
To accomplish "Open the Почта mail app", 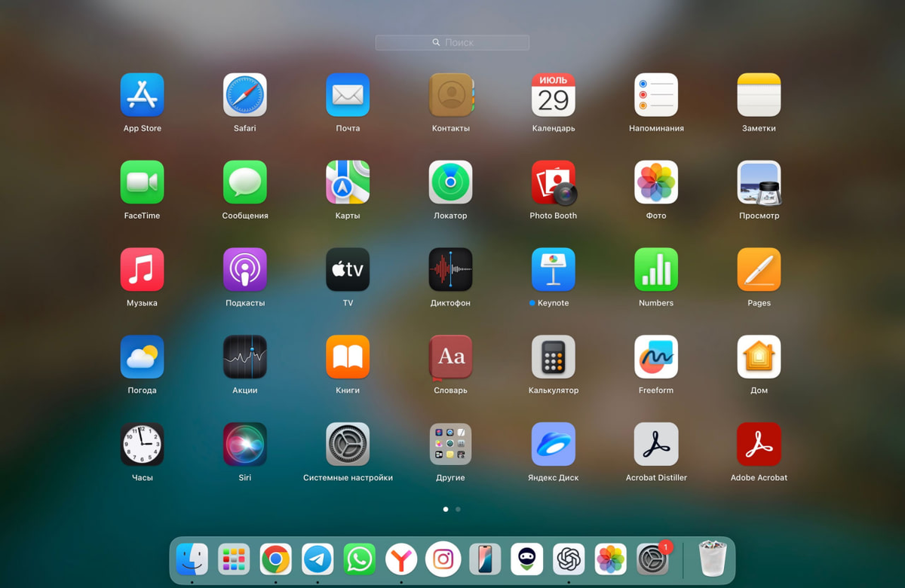I will tap(348, 95).
